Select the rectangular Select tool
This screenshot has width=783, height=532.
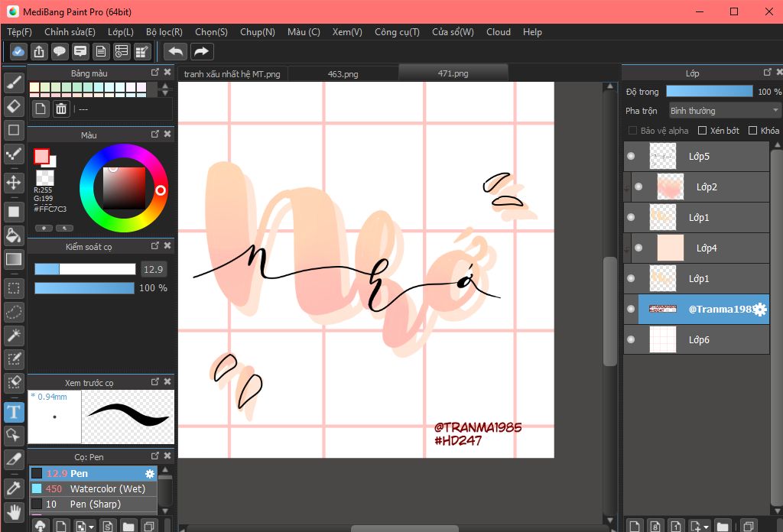[14, 288]
